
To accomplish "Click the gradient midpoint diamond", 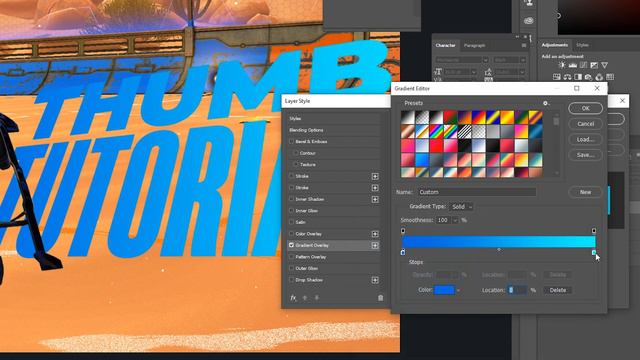I will pos(499,249).
